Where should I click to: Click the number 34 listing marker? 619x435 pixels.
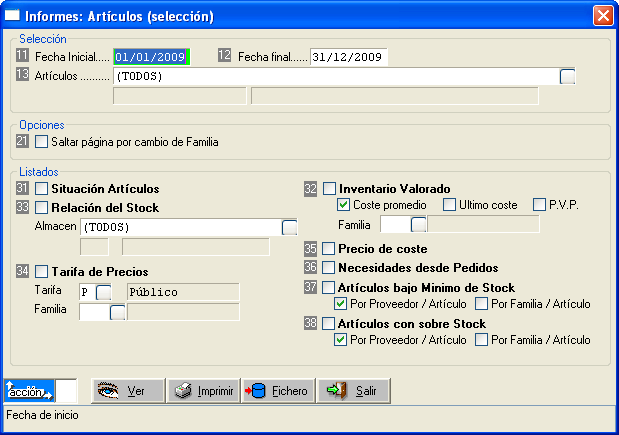[x=23, y=271]
